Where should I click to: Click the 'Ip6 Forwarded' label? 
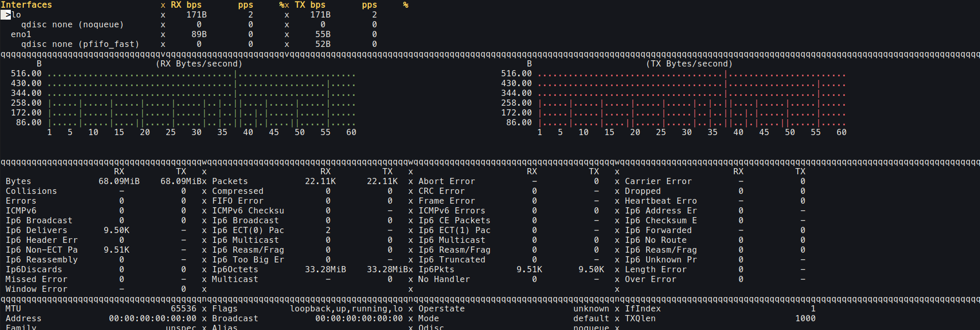point(658,230)
